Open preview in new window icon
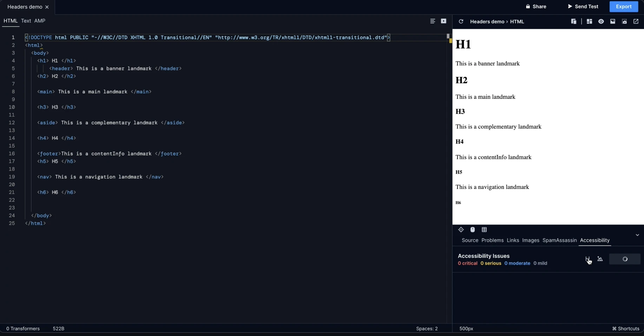The image size is (644, 336). click(x=636, y=21)
